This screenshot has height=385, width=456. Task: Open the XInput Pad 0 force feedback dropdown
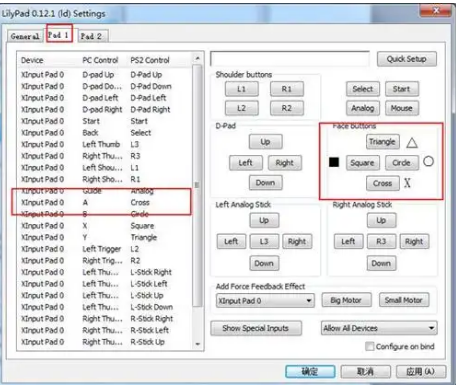pos(265,301)
